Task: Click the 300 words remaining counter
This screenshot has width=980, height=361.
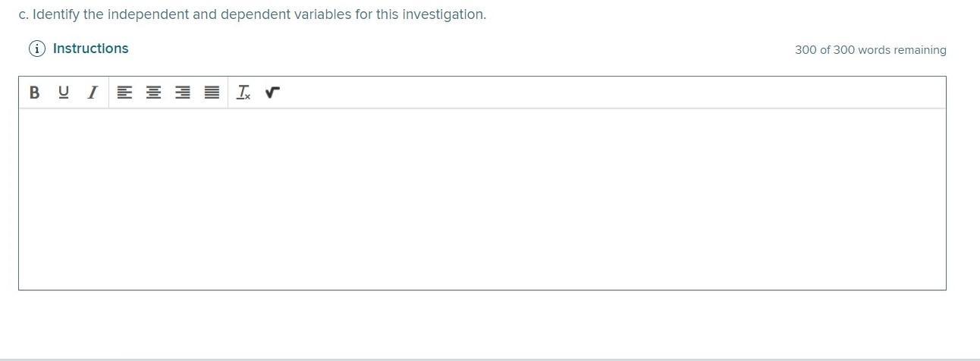Action: pyautogui.click(x=870, y=50)
